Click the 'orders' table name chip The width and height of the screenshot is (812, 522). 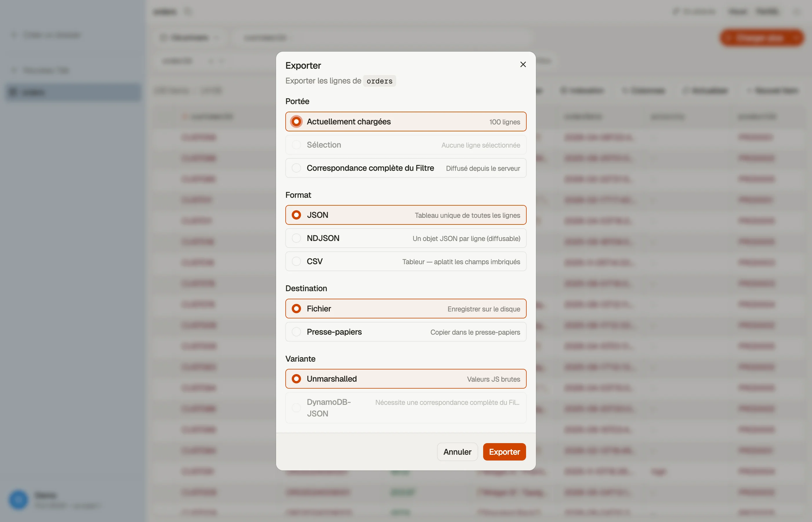coord(379,81)
